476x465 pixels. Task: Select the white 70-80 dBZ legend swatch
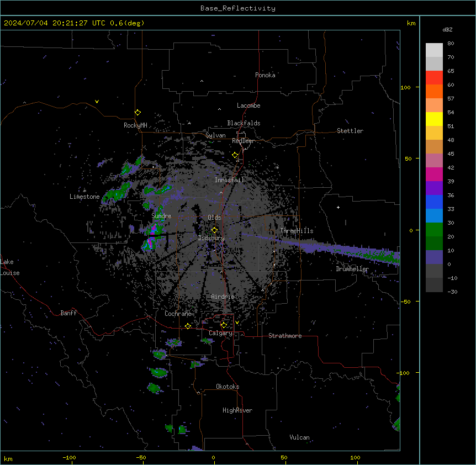pos(434,50)
